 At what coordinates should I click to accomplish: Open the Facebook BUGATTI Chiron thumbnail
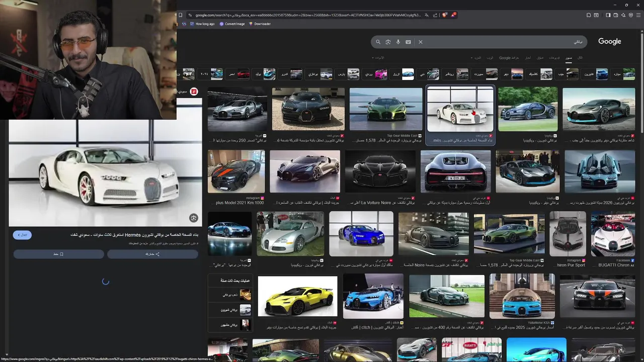613,234
